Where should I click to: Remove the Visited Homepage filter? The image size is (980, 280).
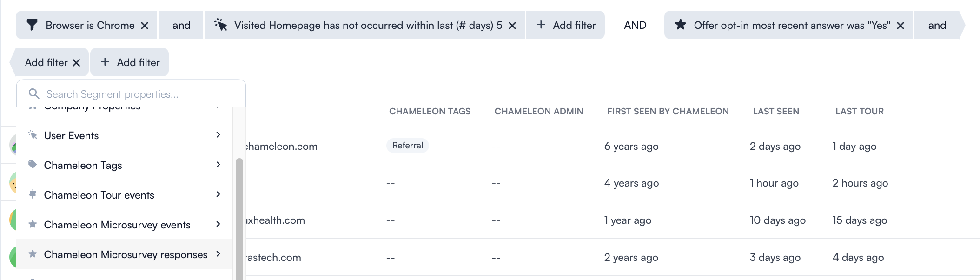point(512,26)
